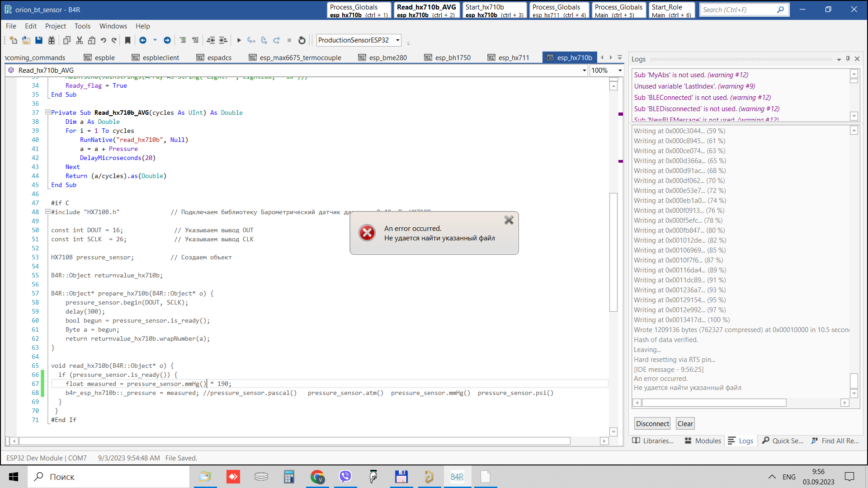Click the Copy toolbar icon
The image size is (868, 488).
tap(67, 40)
